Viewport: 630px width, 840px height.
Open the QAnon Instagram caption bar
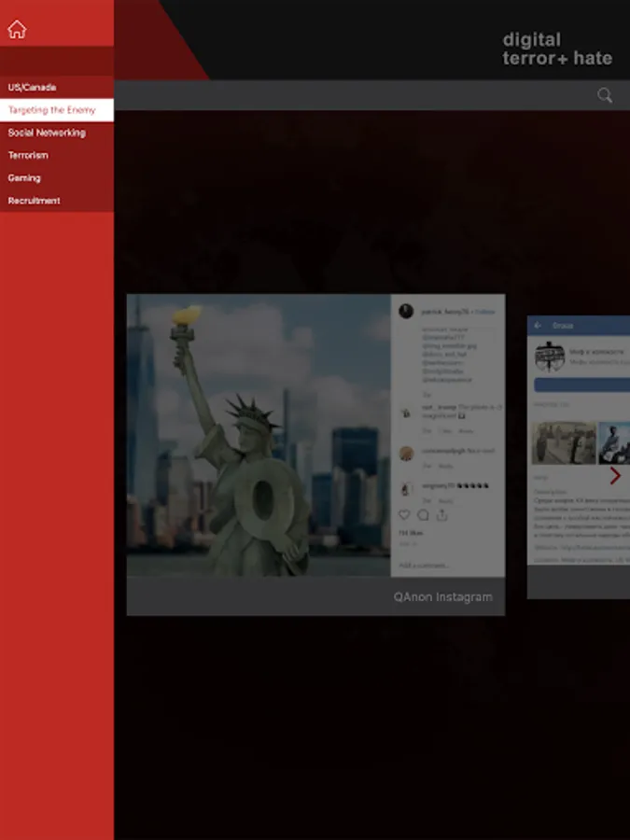pos(315,596)
